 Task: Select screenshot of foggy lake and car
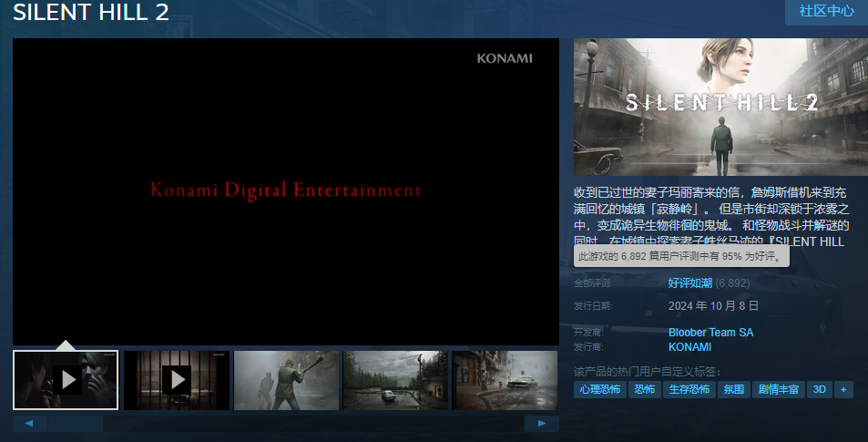coord(395,380)
